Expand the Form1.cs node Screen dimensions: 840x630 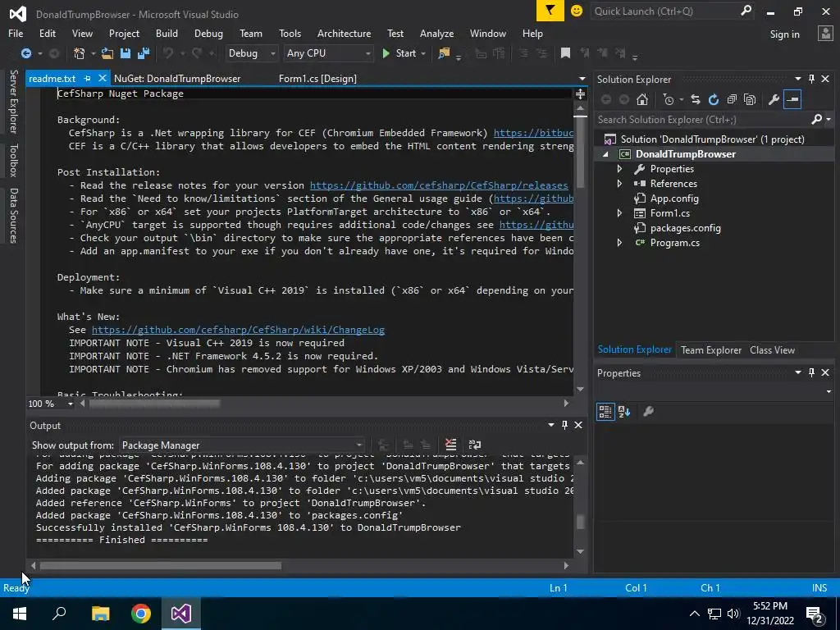pyautogui.click(x=620, y=213)
